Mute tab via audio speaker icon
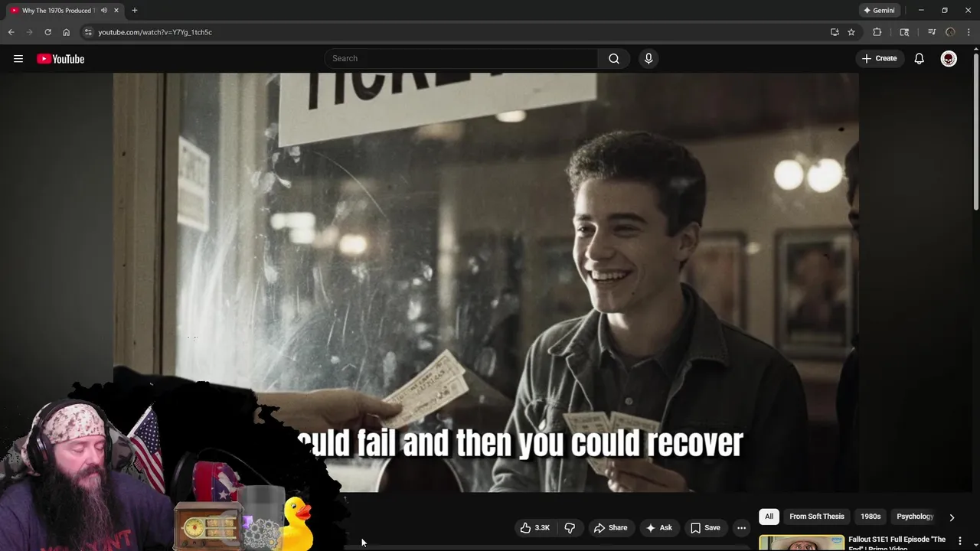The width and height of the screenshot is (980, 551). [104, 11]
